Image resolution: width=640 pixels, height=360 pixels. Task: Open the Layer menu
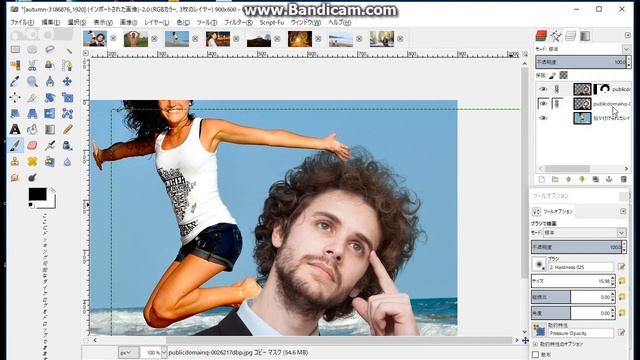(x=156, y=22)
